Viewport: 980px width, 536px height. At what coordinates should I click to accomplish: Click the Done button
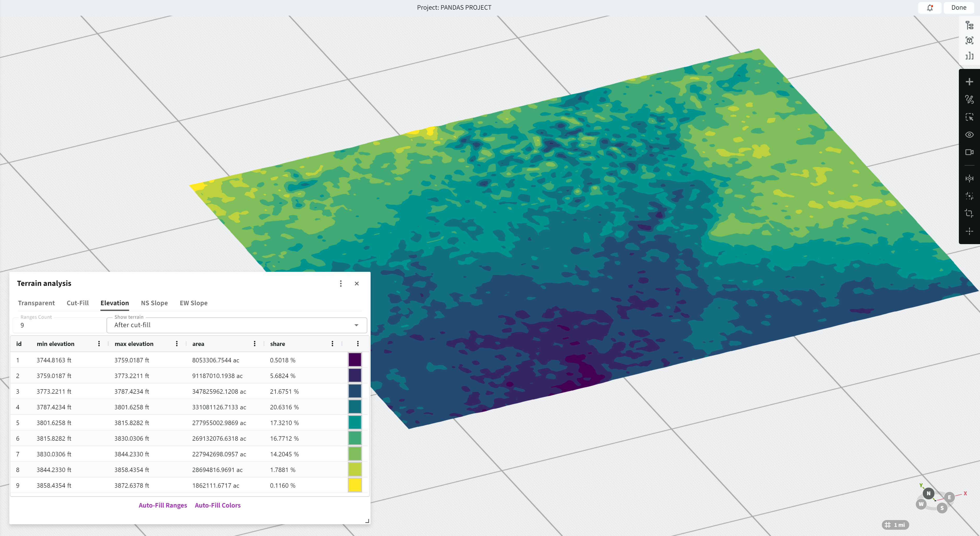(958, 8)
